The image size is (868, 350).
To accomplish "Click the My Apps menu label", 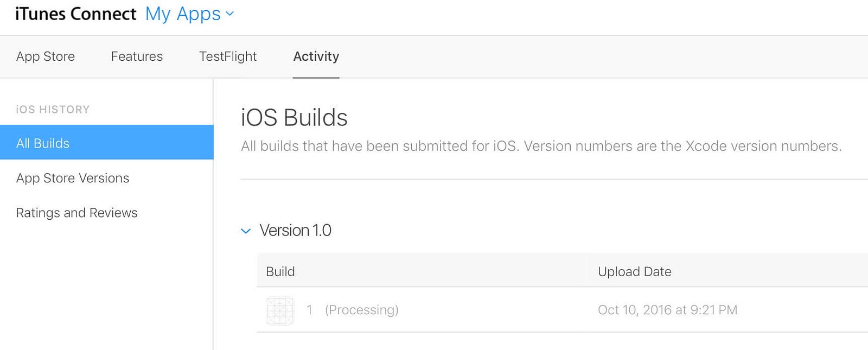I will [x=183, y=14].
